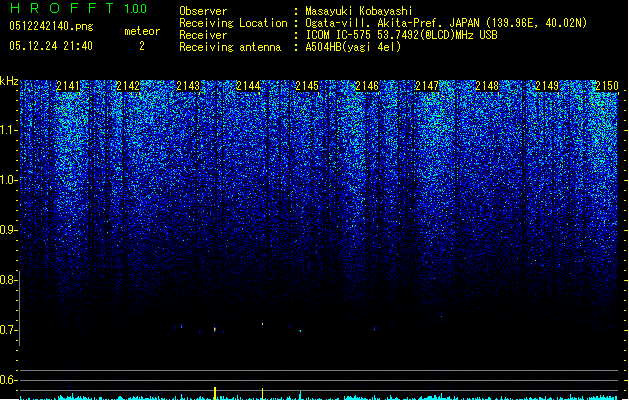Click time marker 2143
Viewport: 629px width, 400px height.
(188, 86)
